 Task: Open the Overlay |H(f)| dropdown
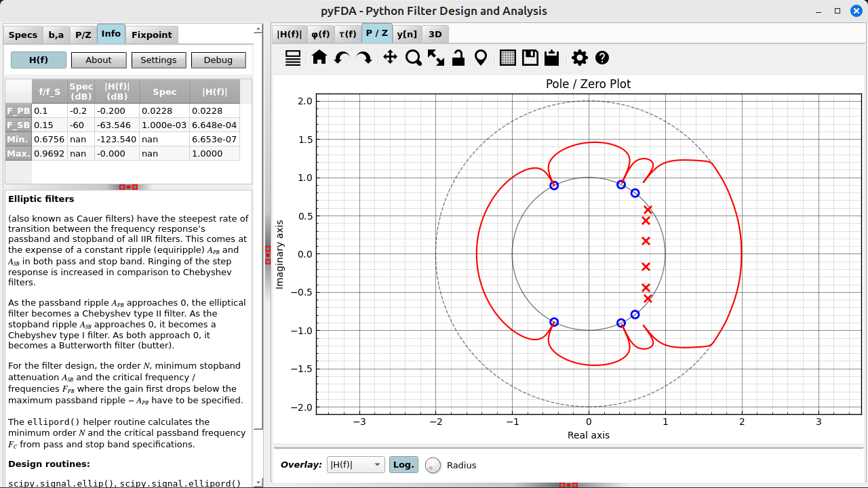click(356, 465)
